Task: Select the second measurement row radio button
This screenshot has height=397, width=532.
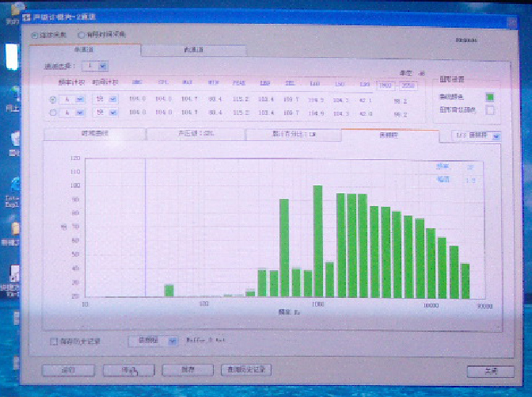Action: click(x=53, y=113)
